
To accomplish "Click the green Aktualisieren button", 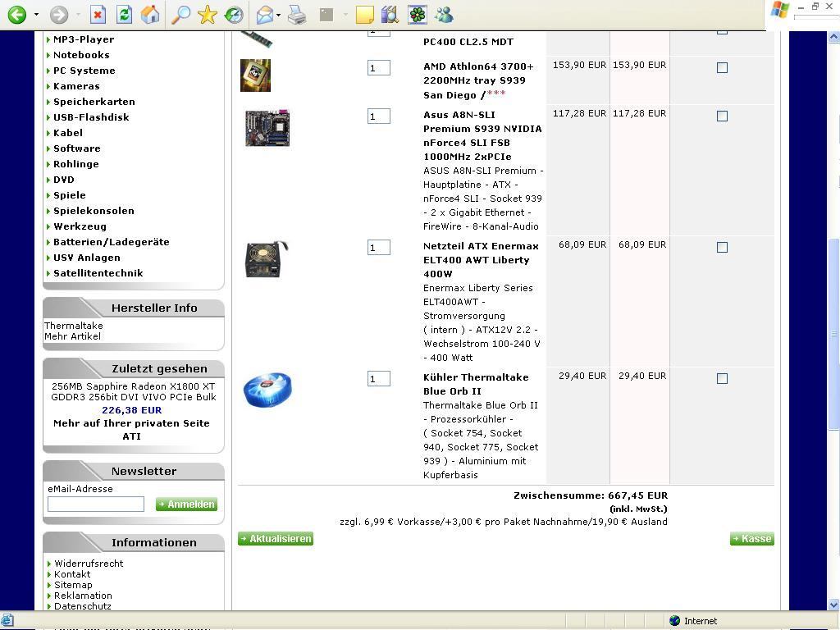I will point(276,538).
